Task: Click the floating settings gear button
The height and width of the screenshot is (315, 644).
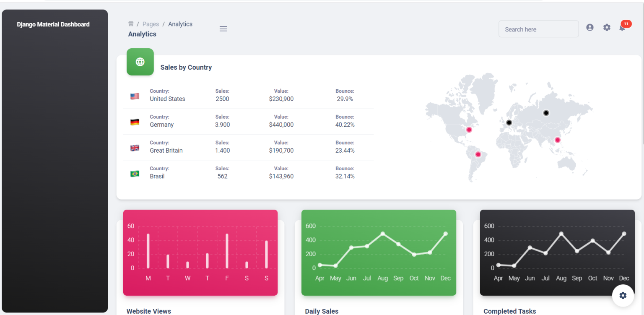Action: (x=623, y=295)
